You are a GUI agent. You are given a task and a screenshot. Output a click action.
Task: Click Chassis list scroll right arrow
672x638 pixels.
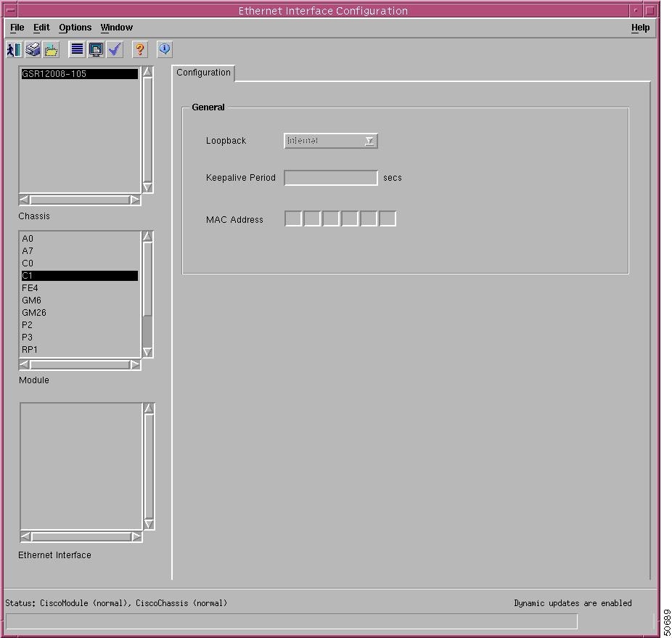tap(135, 200)
